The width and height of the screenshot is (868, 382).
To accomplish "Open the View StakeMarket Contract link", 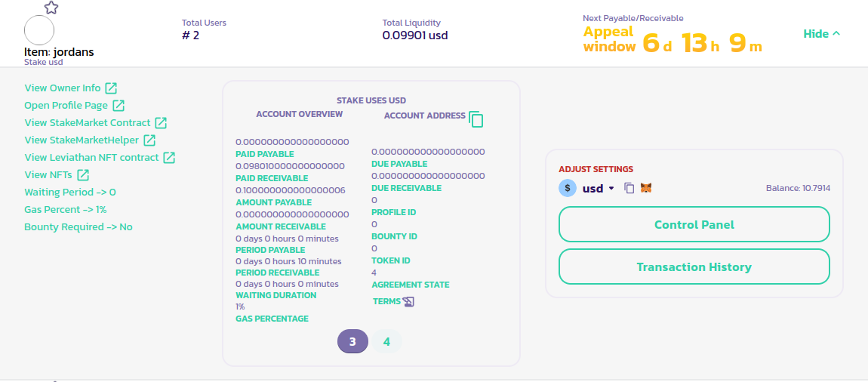I will click(x=88, y=123).
